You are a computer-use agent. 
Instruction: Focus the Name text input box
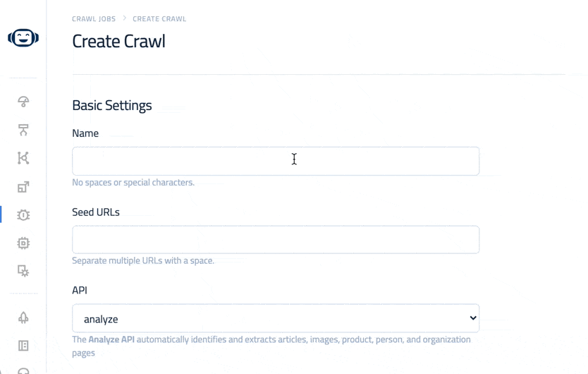[x=275, y=162]
